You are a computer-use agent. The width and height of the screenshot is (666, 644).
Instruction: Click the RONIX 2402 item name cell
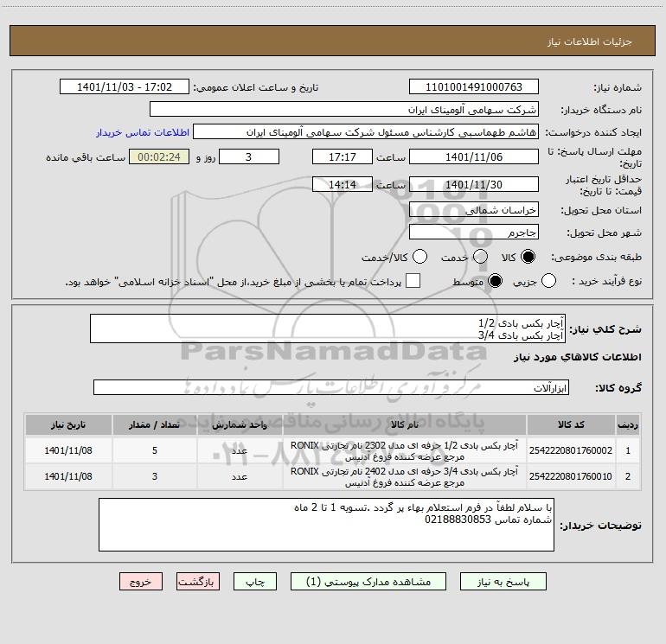point(405,476)
